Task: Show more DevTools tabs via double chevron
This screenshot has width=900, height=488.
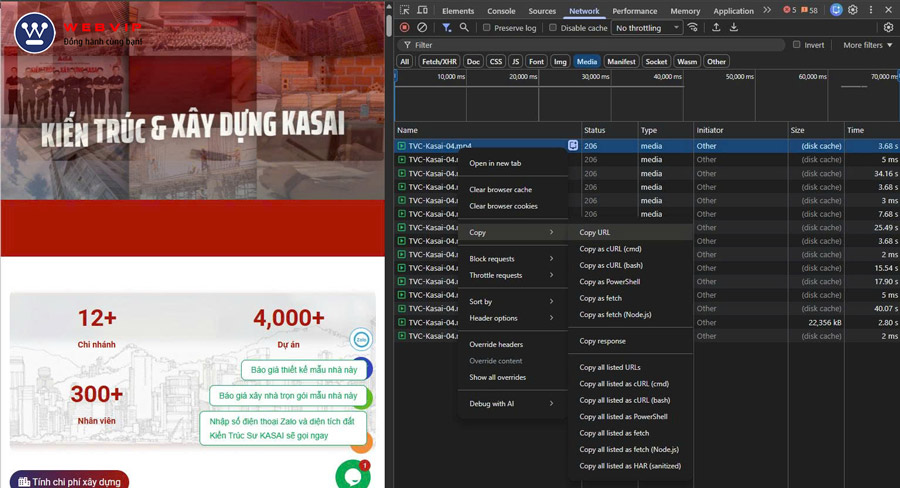Action: [x=767, y=10]
